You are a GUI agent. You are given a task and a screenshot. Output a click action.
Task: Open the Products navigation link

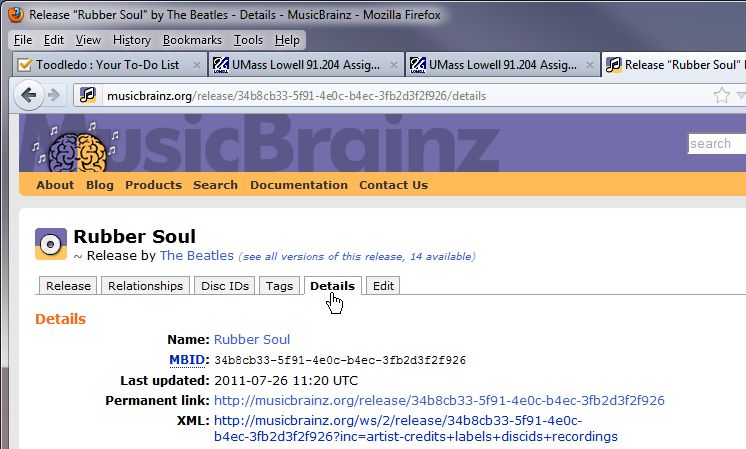(x=153, y=185)
